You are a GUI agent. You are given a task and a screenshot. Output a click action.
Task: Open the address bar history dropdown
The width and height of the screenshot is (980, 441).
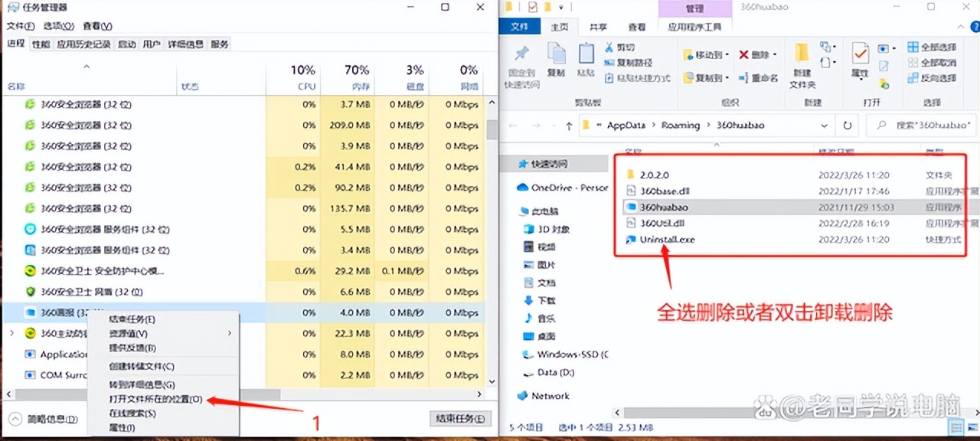[x=824, y=125]
